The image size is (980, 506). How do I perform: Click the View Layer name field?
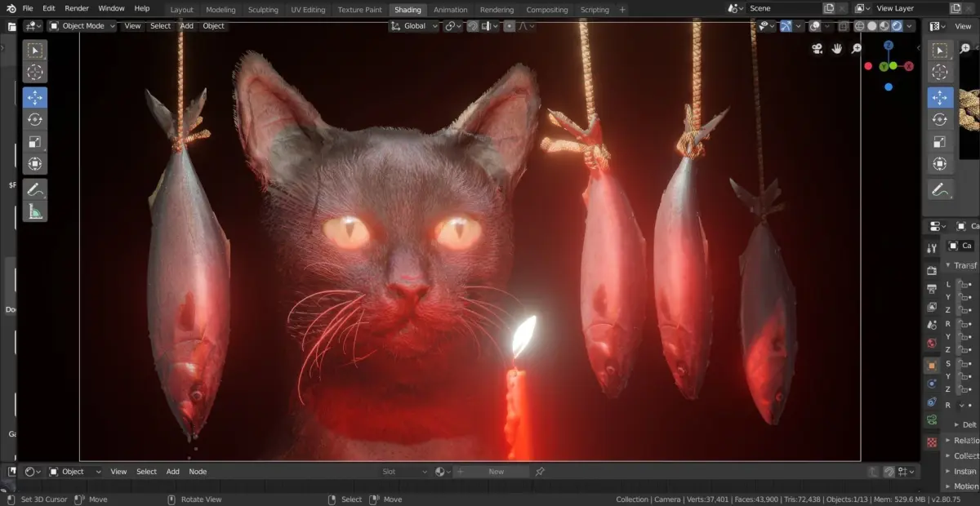point(912,8)
